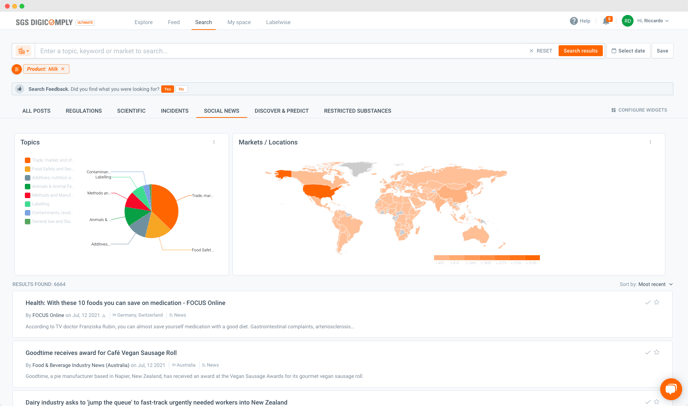The width and height of the screenshot is (688, 406).
Task: Answer No to Search Feedback
Action: [182, 89]
